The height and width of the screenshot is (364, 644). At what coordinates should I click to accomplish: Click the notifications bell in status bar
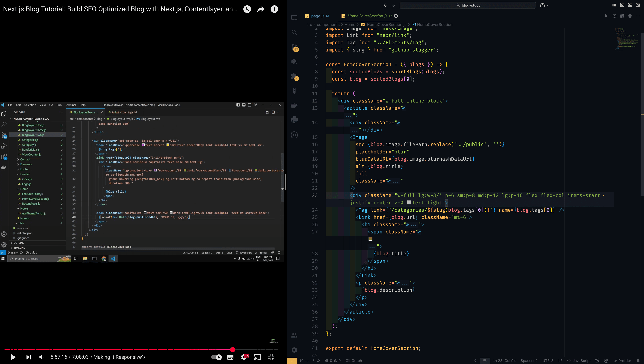point(638,361)
